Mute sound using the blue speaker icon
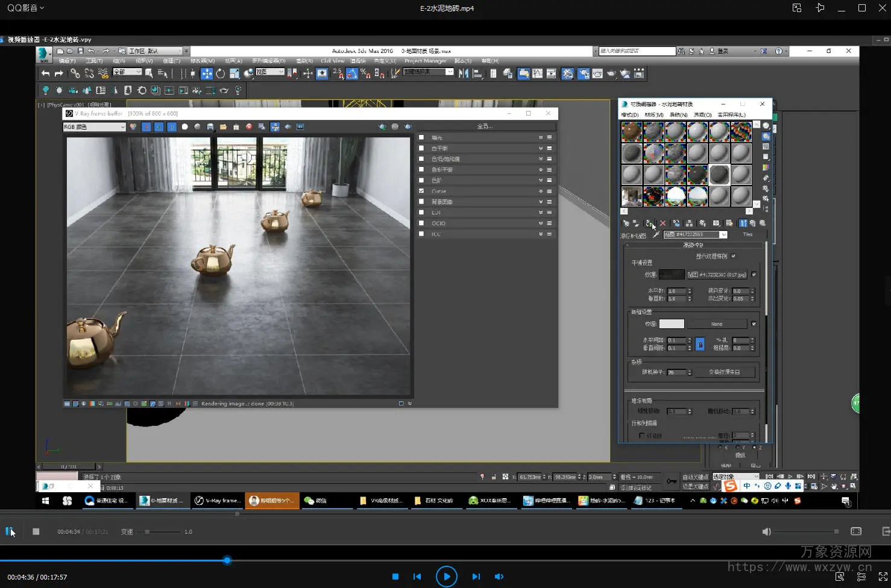 (499, 577)
